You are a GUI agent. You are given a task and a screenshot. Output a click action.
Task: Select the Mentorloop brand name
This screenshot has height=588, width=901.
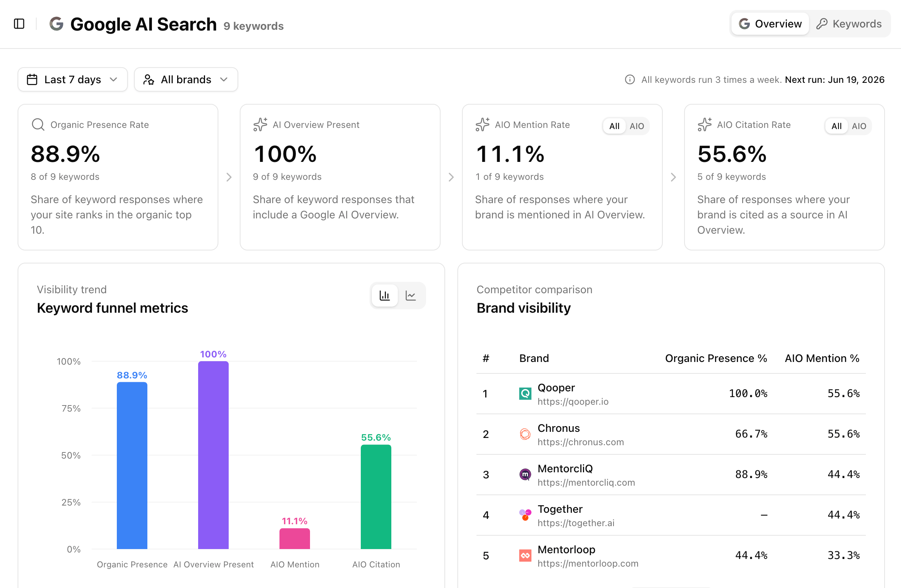(x=566, y=549)
